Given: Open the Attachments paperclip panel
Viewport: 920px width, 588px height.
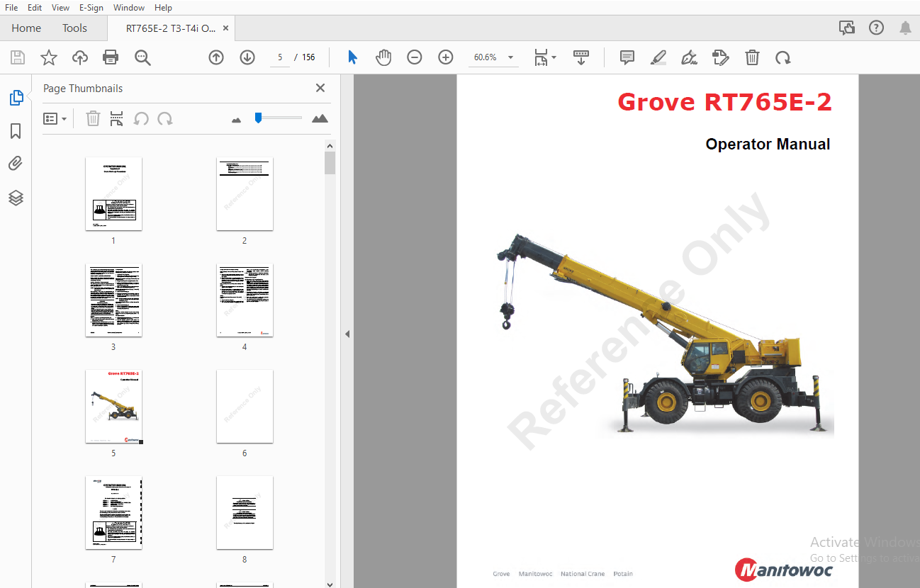Looking at the screenshot, I should click(x=16, y=164).
